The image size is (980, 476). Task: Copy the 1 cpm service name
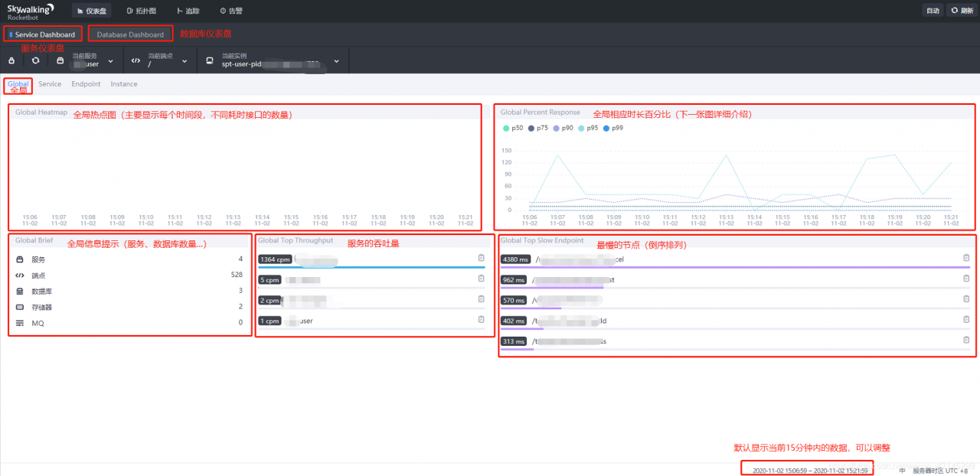click(482, 319)
